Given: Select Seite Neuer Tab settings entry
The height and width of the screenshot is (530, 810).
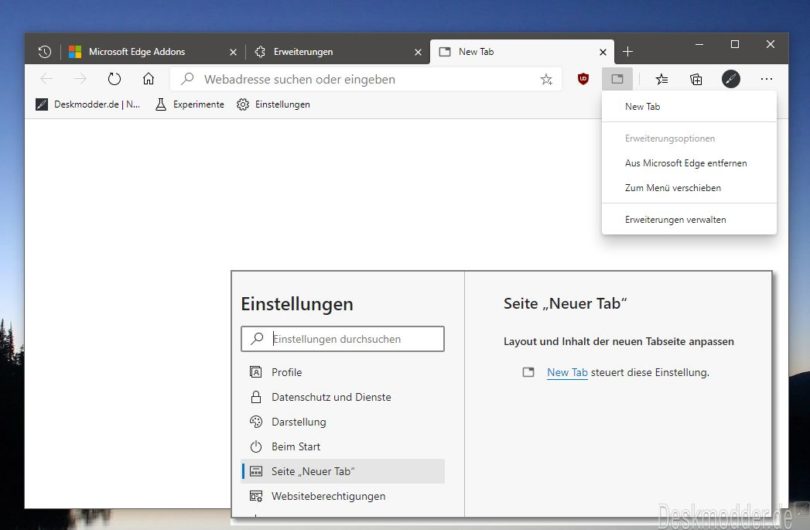Looking at the screenshot, I should (x=342, y=471).
